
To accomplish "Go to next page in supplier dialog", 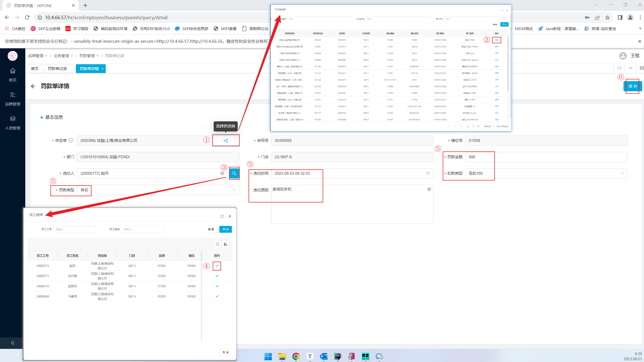I will click(x=473, y=126).
